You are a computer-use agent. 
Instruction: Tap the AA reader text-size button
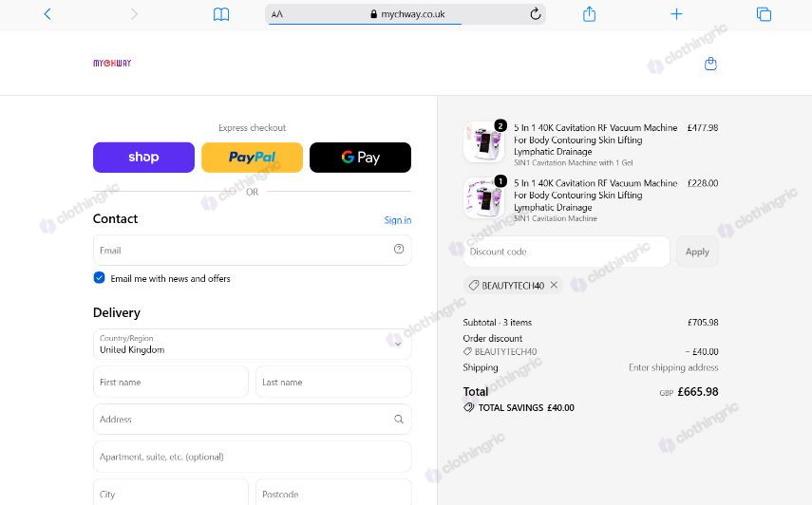point(277,14)
